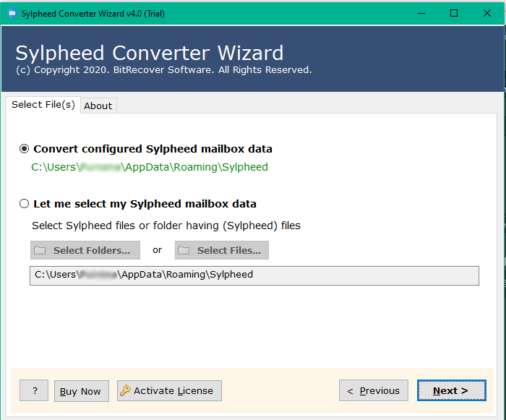506x420 pixels.
Task: Open help with the question mark button
Action: 34,391
